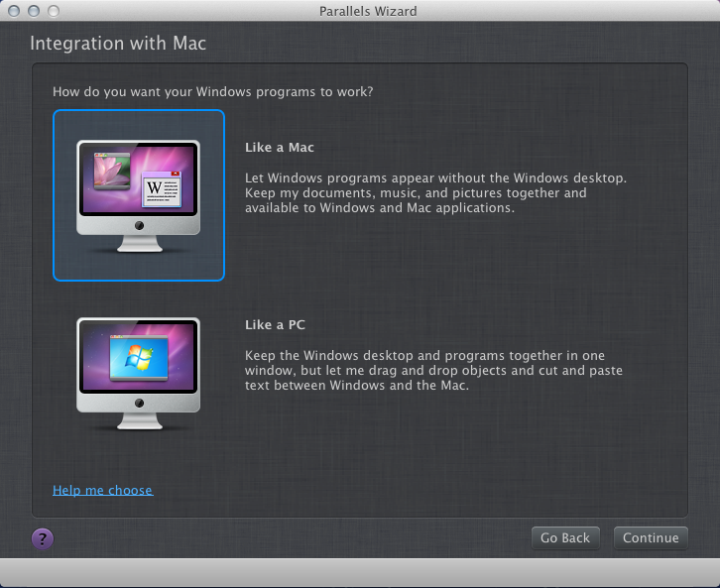This screenshot has width=720, height=588.
Task: Click the Continue button
Action: coord(651,538)
